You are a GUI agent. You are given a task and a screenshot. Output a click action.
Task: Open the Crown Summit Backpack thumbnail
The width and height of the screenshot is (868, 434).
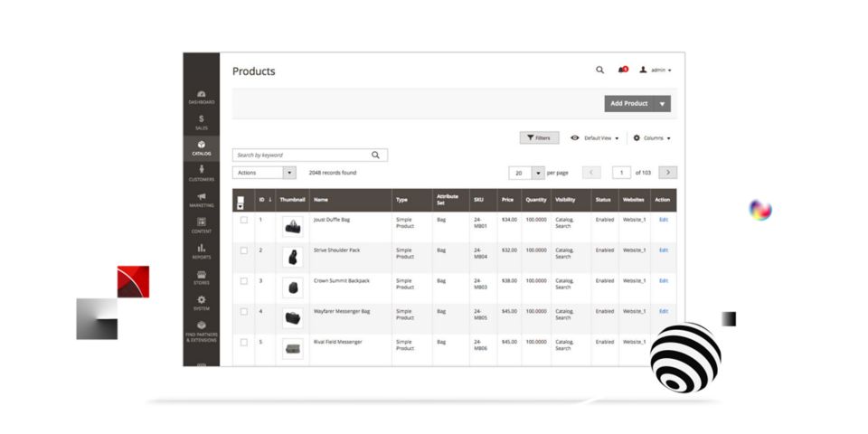(x=293, y=288)
